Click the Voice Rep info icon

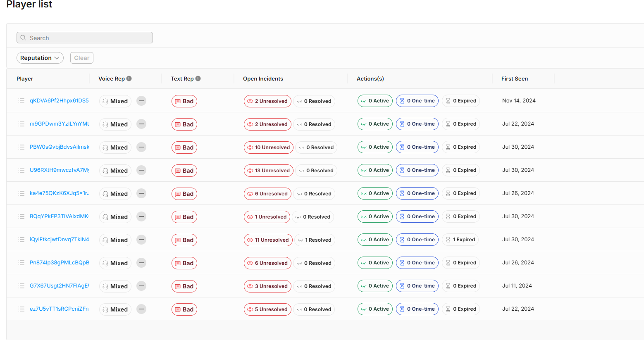click(129, 78)
